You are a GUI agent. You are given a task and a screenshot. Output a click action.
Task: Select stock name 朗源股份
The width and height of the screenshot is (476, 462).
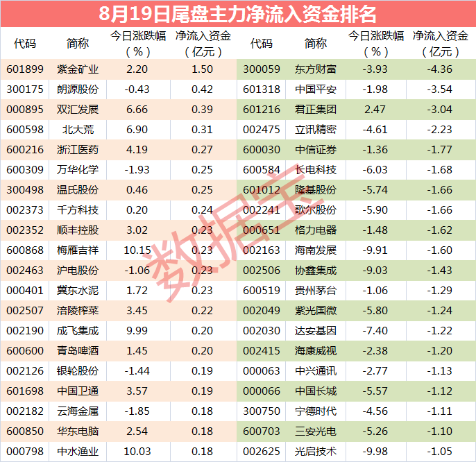coord(78,89)
